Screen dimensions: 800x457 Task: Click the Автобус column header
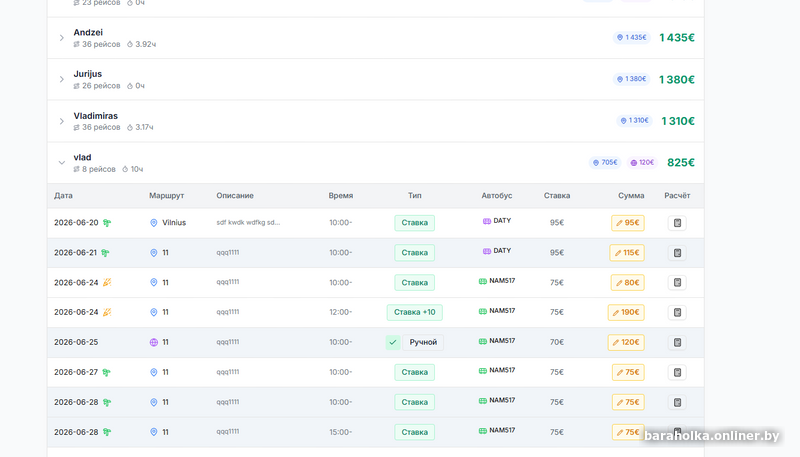497,196
